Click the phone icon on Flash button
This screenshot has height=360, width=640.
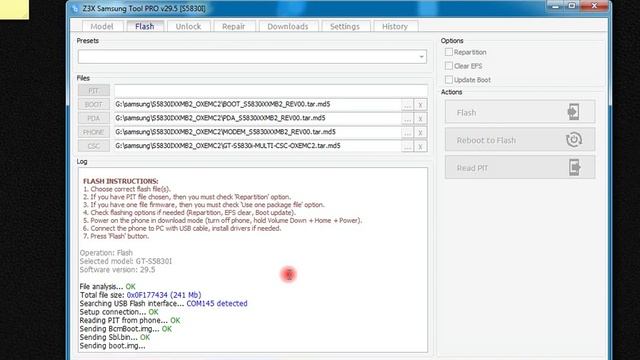tap(573, 112)
